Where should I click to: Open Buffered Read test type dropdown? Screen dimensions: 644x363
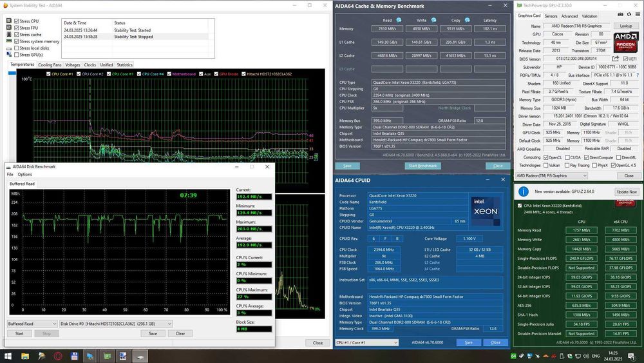(x=32, y=324)
